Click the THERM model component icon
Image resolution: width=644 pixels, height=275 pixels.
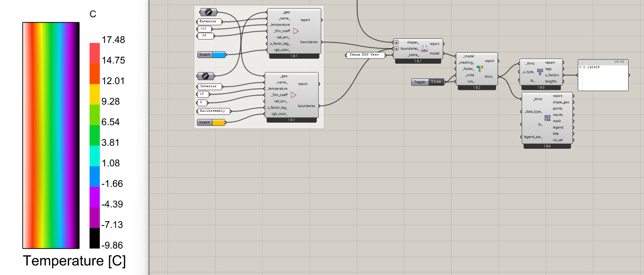coord(424,48)
